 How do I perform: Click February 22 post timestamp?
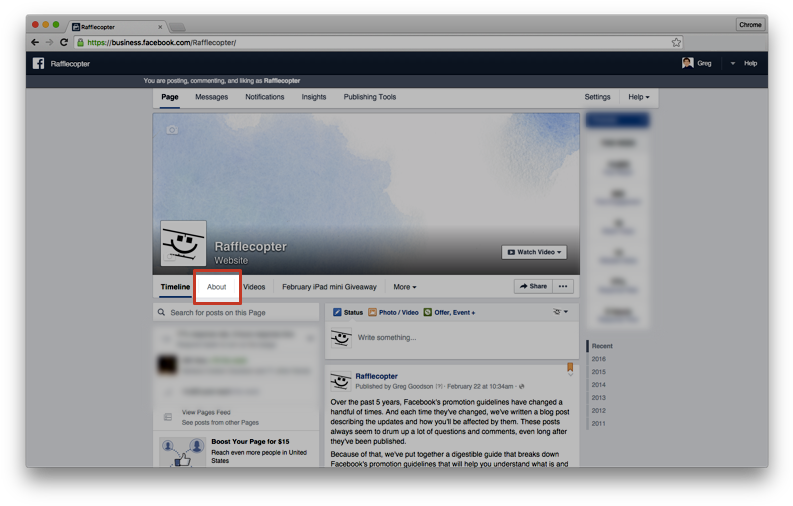[x=479, y=386]
